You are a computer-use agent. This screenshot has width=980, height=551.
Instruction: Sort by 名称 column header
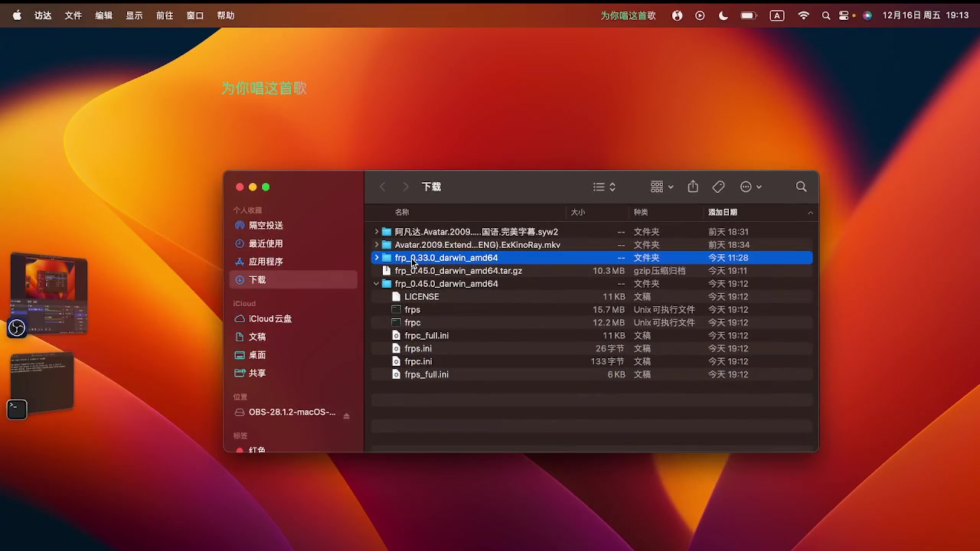click(402, 213)
